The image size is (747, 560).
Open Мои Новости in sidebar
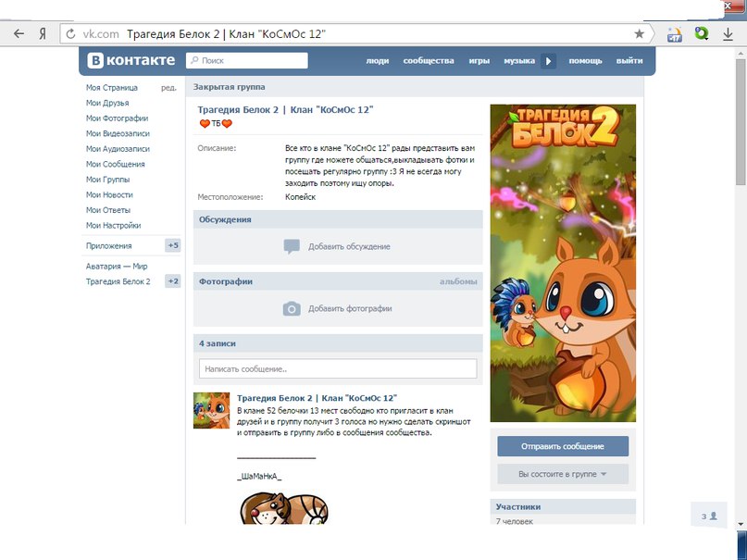point(109,194)
